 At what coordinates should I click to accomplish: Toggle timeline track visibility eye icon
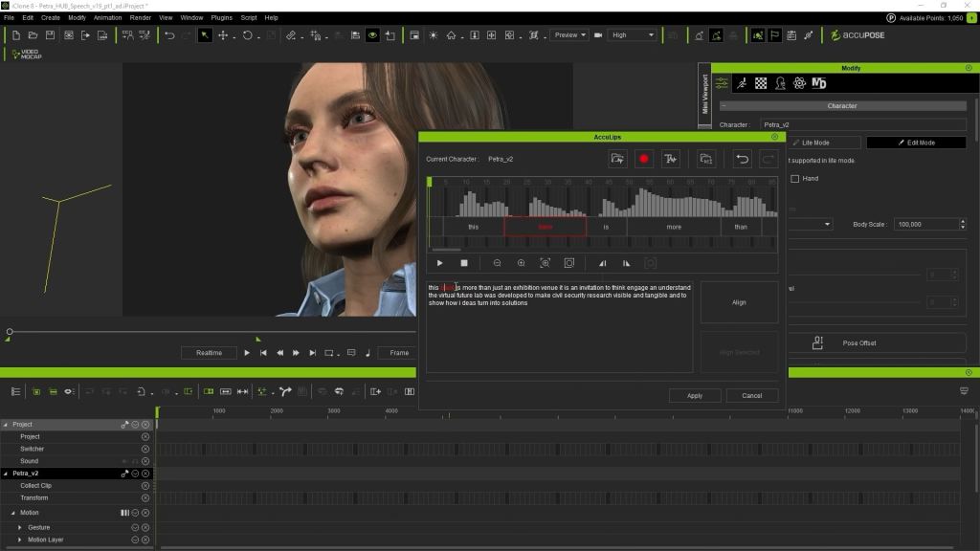tap(69, 391)
